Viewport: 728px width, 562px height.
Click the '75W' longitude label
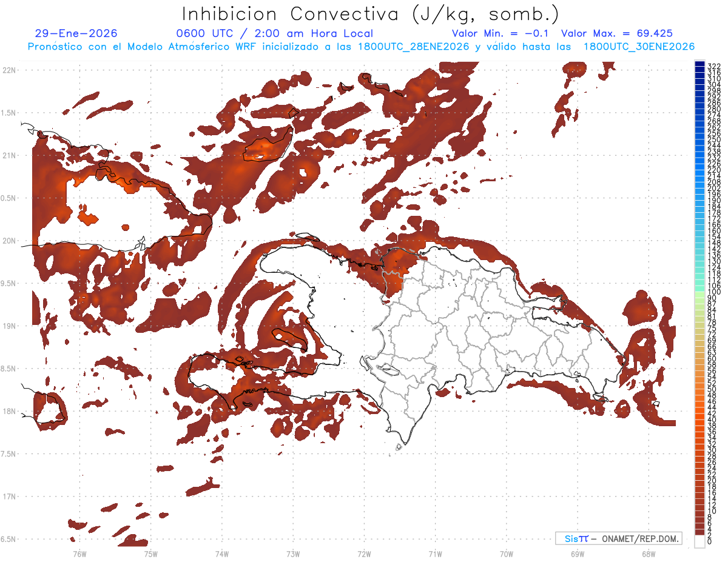tap(150, 553)
